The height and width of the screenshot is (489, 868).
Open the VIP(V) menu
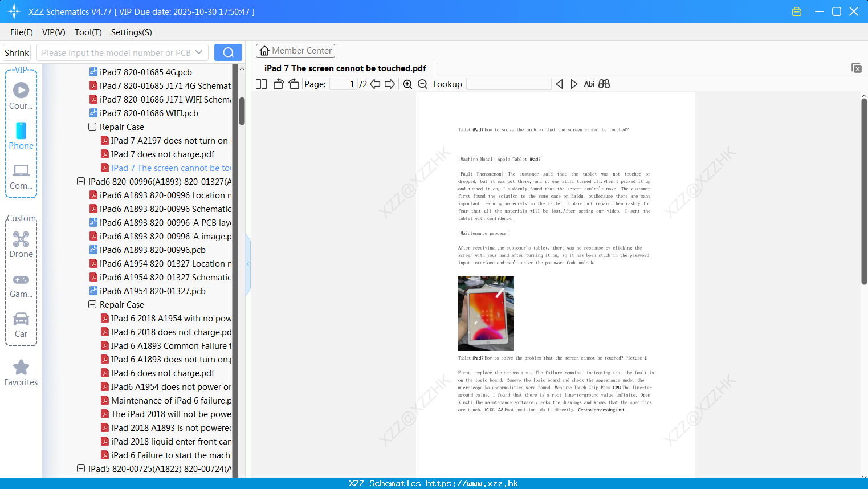(x=54, y=32)
